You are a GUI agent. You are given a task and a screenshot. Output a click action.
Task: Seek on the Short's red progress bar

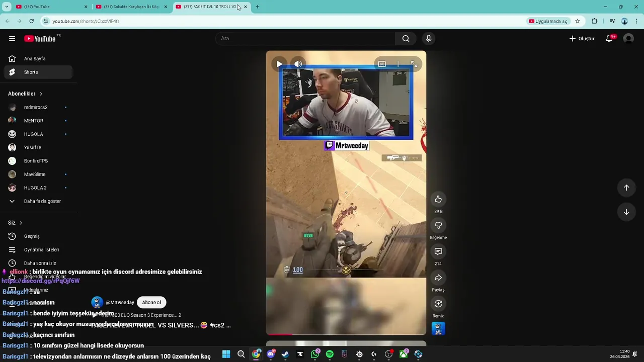coord(346,334)
